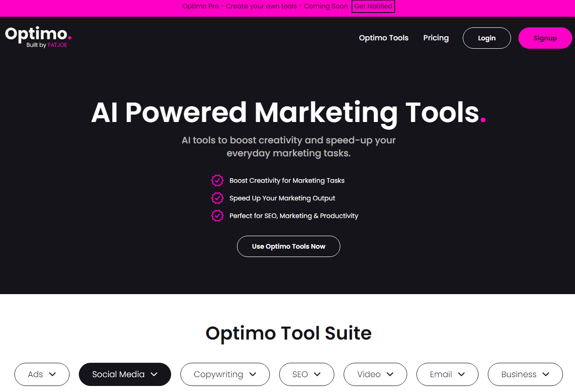Open the Optimo Tools nav item

click(x=383, y=38)
